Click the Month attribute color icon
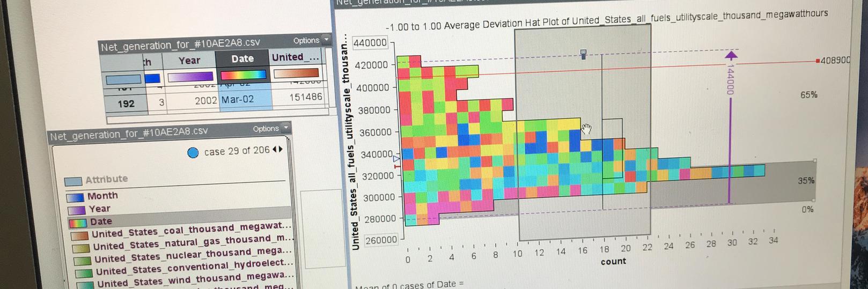Image resolution: width=868 pixels, height=289 pixels. pos(75,197)
